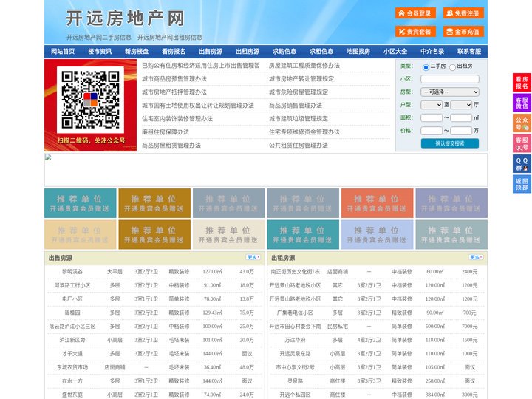Click the broken banner image icon
The width and height of the screenshot is (532, 399).
click(x=48, y=157)
